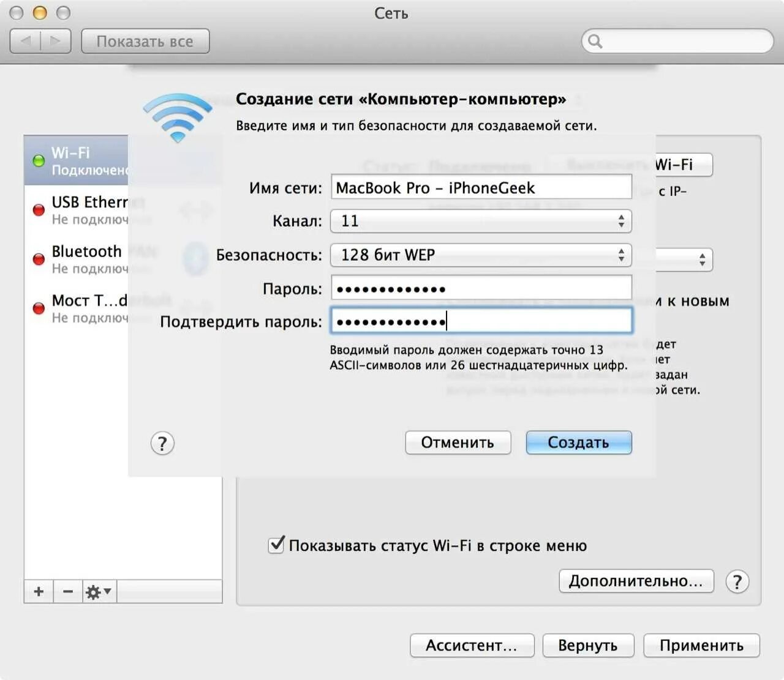
Task: Click the turn-off Wi-Fi button behind the dialog
Action: (x=684, y=165)
